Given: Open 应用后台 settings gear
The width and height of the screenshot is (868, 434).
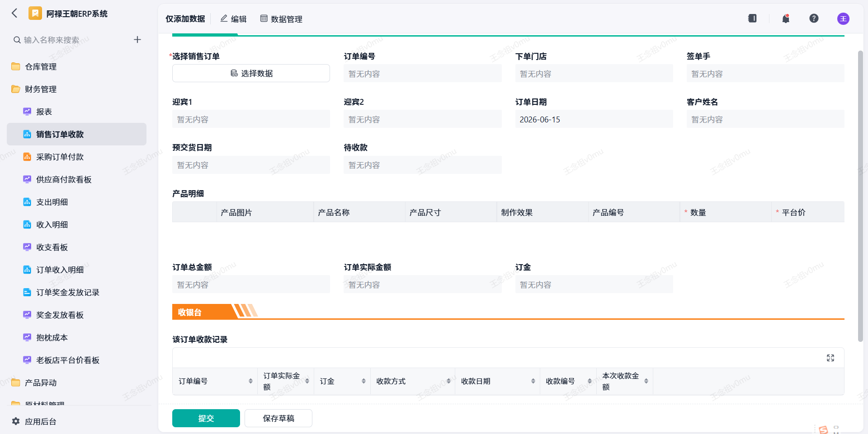Looking at the screenshot, I should 16,421.
